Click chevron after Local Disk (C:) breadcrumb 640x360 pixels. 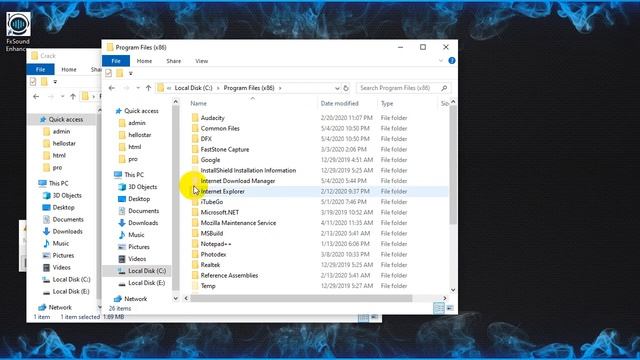(x=218, y=88)
